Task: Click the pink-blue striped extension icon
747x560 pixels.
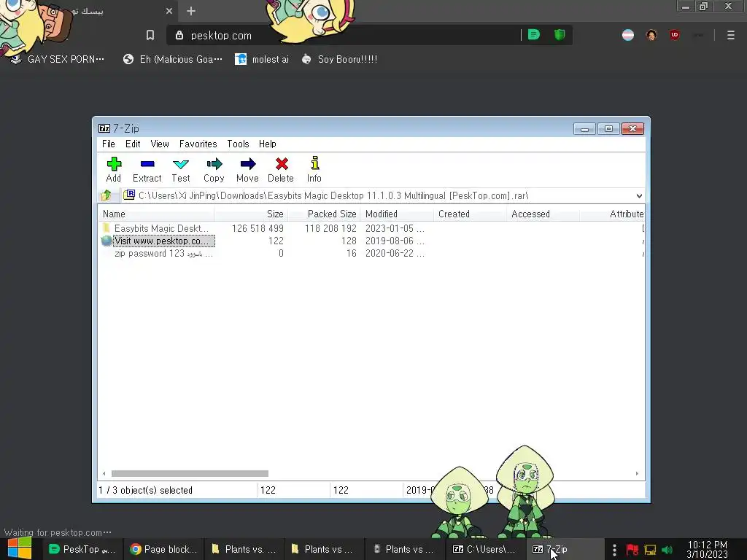Action: tap(628, 35)
